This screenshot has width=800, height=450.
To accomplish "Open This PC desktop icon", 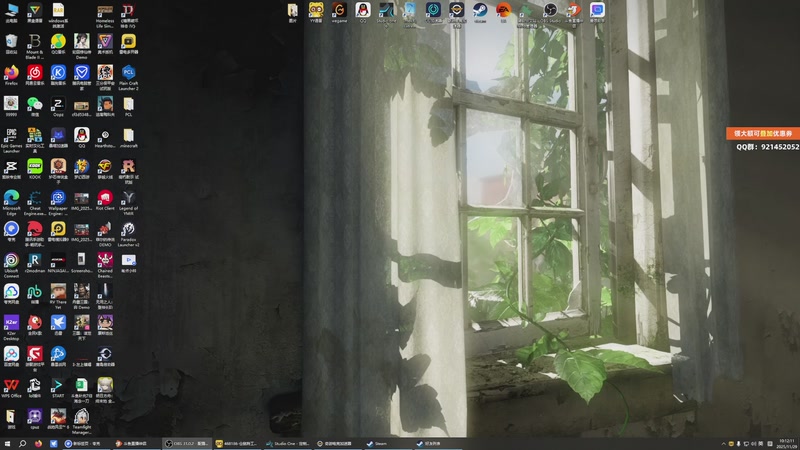I will pos(11,13).
